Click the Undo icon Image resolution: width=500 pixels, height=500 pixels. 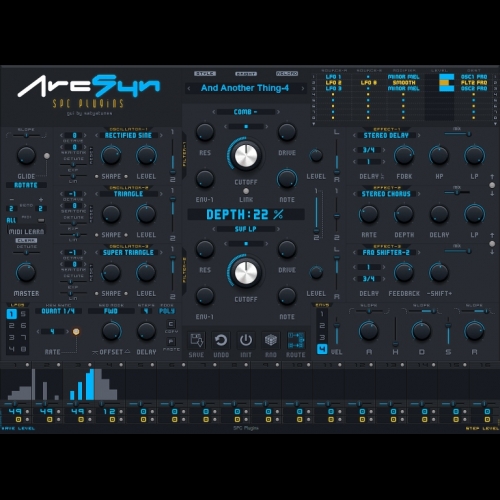(x=221, y=340)
